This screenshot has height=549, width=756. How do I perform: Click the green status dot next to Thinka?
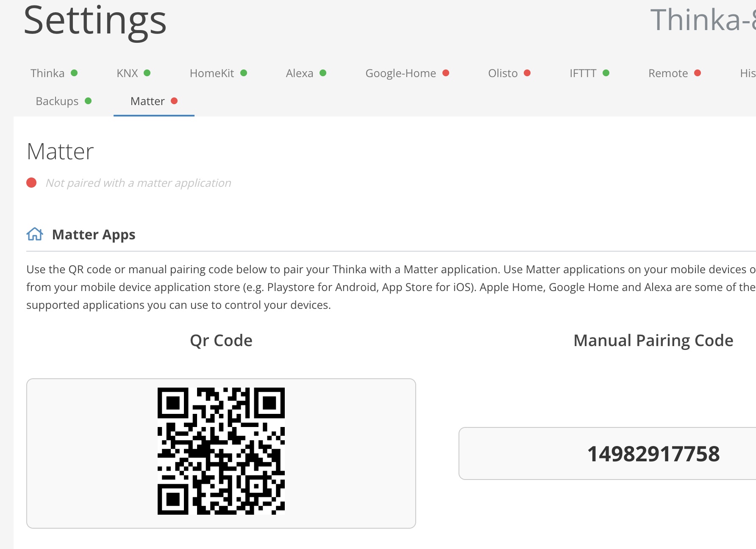pos(74,73)
